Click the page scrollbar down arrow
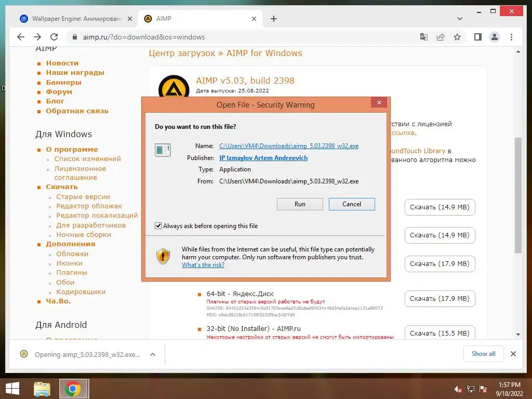The image size is (532, 399). coord(518,334)
